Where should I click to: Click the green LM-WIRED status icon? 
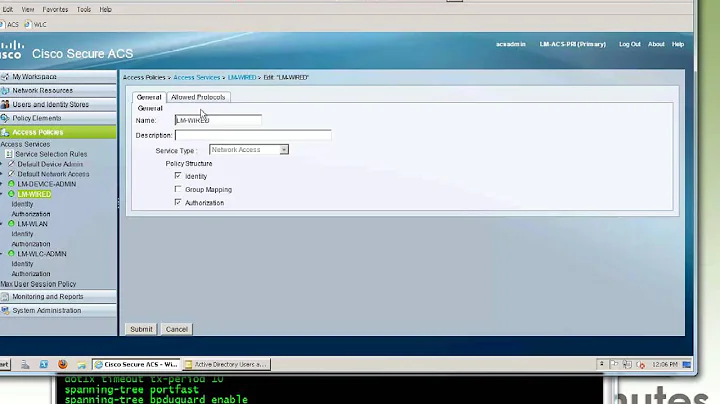point(11,194)
